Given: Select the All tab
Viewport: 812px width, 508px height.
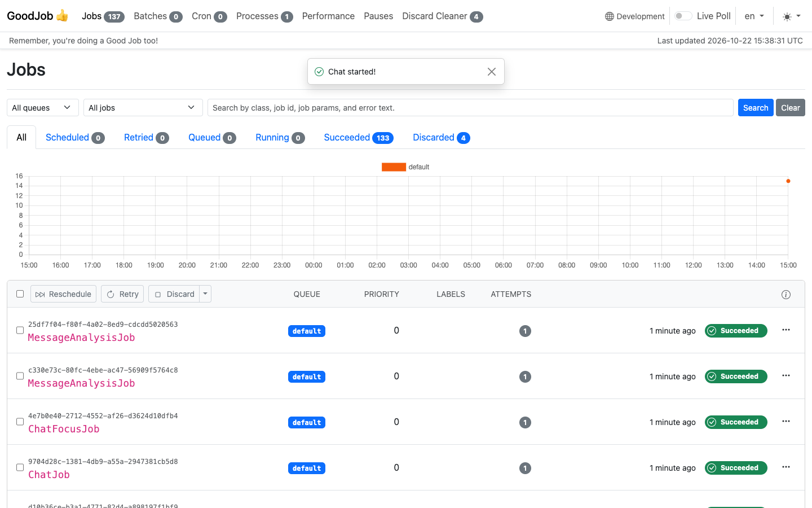Looking at the screenshot, I should click(x=21, y=138).
